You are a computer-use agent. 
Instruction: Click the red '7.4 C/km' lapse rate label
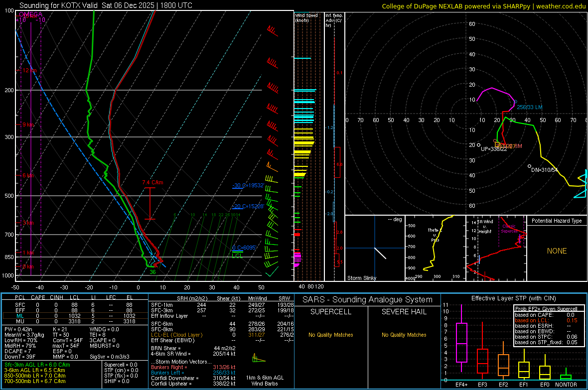pos(152,183)
